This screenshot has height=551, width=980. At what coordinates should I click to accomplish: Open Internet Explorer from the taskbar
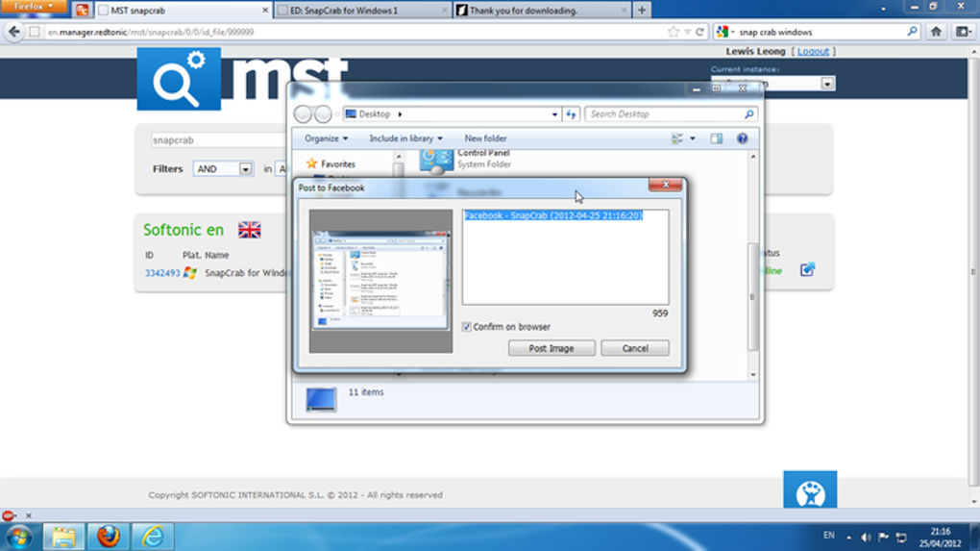(x=152, y=536)
